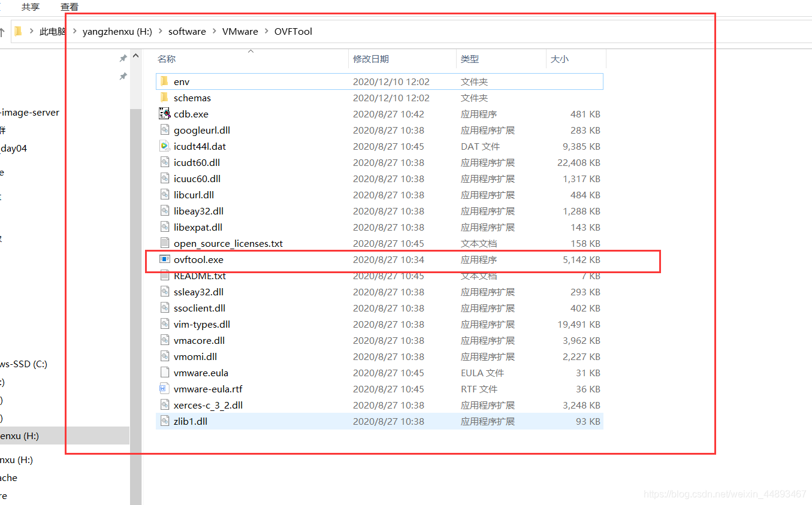
Task: Click the vmware-eula.rtf document icon
Action: click(165, 388)
